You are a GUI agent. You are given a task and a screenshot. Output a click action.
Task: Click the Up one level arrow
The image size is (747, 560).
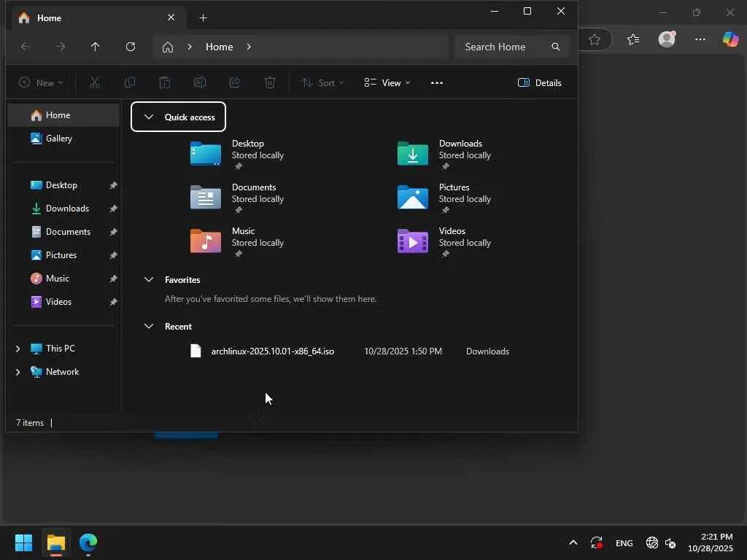point(95,47)
